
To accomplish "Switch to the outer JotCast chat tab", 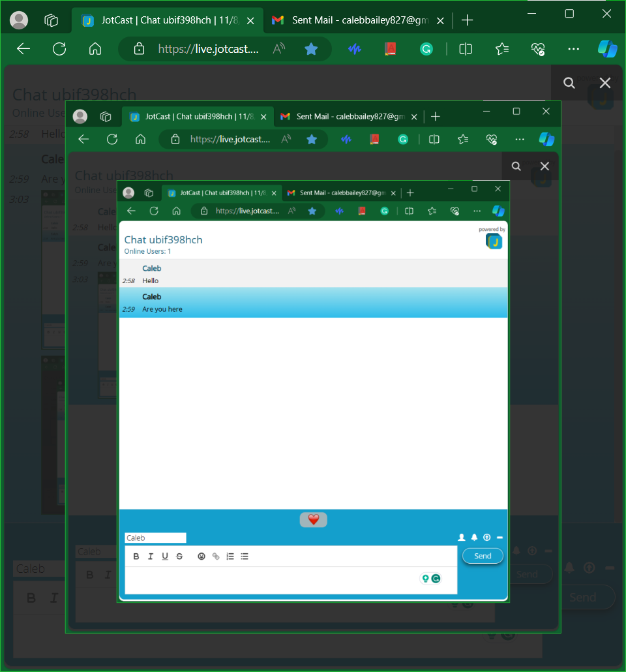I will pyautogui.click(x=167, y=20).
